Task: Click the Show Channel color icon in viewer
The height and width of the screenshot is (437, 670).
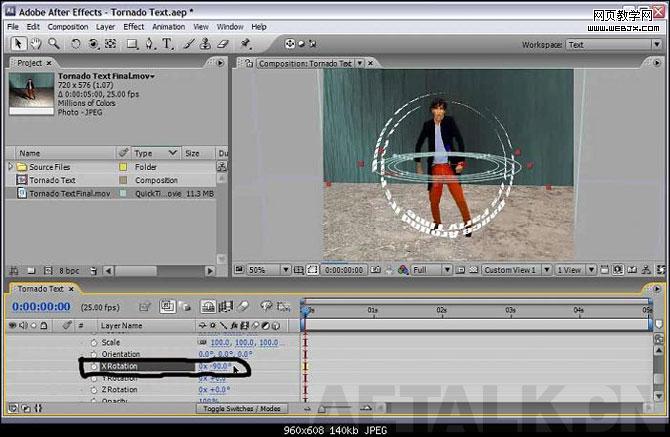Action: (403, 270)
